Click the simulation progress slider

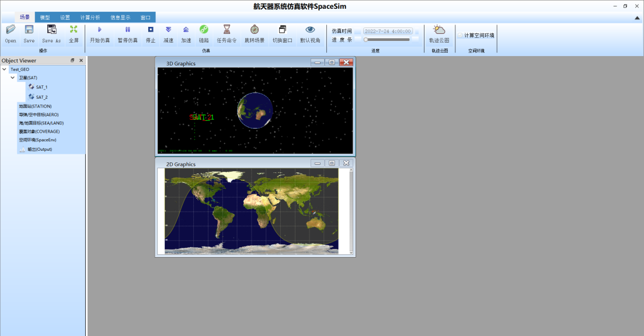387,40
